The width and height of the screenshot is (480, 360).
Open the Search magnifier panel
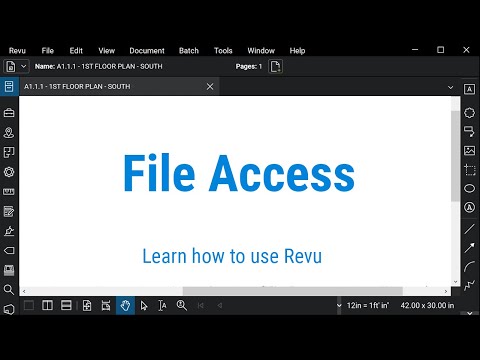[x=9, y=290]
